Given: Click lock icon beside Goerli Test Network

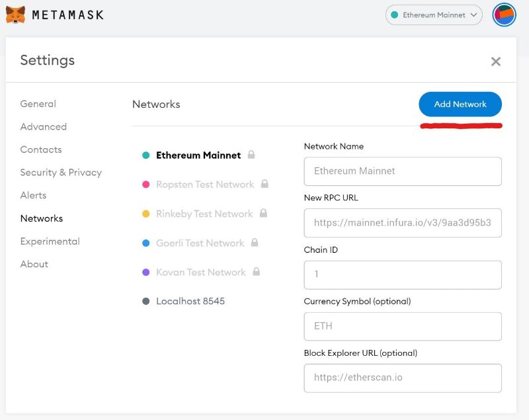Looking at the screenshot, I should click(x=255, y=243).
